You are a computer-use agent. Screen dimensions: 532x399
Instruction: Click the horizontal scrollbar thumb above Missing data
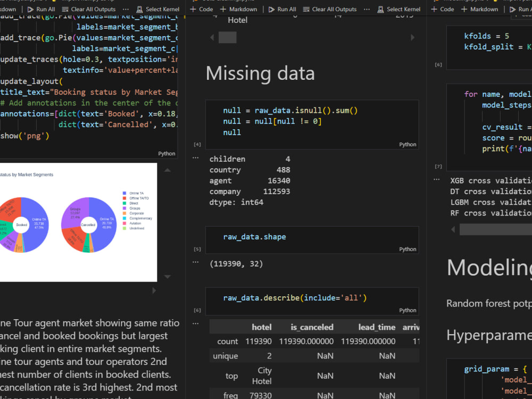click(227, 37)
